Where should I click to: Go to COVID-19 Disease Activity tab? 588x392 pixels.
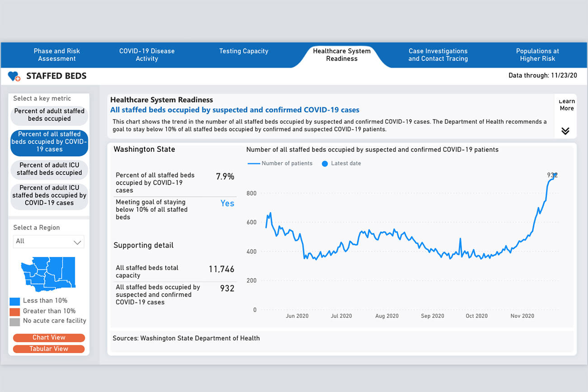[x=147, y=55]
